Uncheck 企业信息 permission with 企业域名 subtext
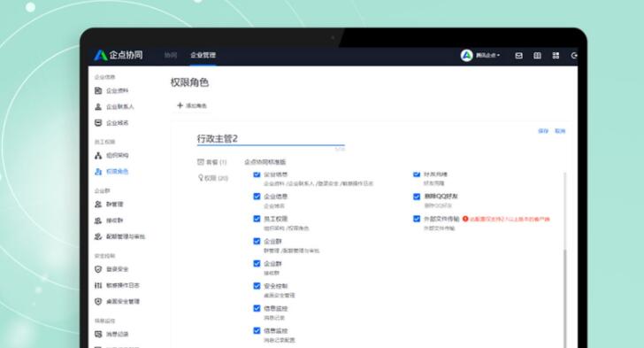Viewport: 644px width, 348px height. (257, 197)
